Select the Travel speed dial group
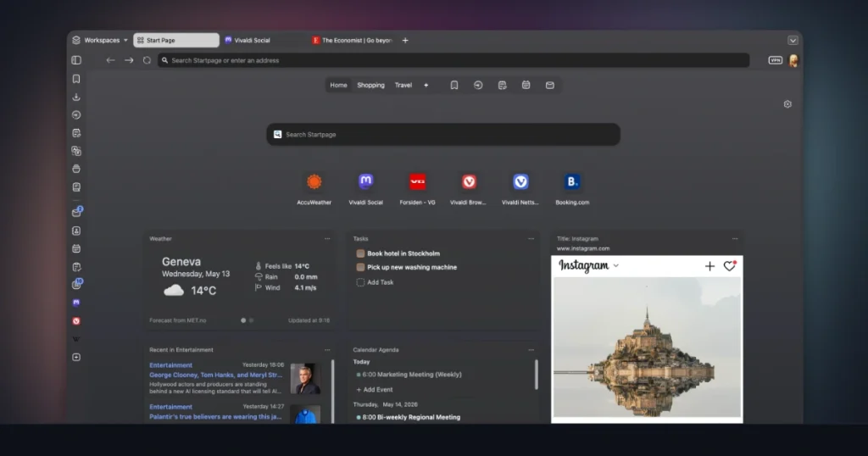This screenshot has height=456, width=868. tap(403, 86)
